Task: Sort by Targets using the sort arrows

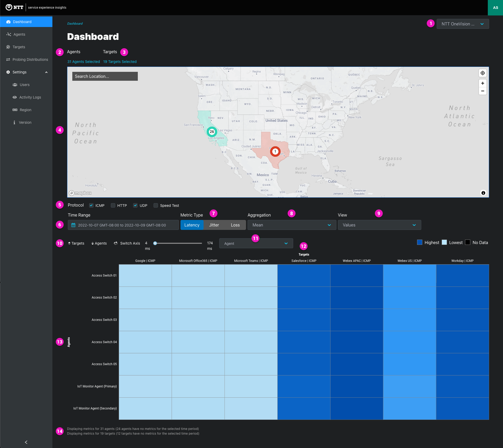Action: point(69,243)
